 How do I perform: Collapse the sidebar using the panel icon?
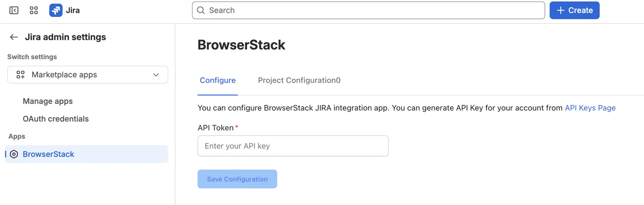coord(14,10)
